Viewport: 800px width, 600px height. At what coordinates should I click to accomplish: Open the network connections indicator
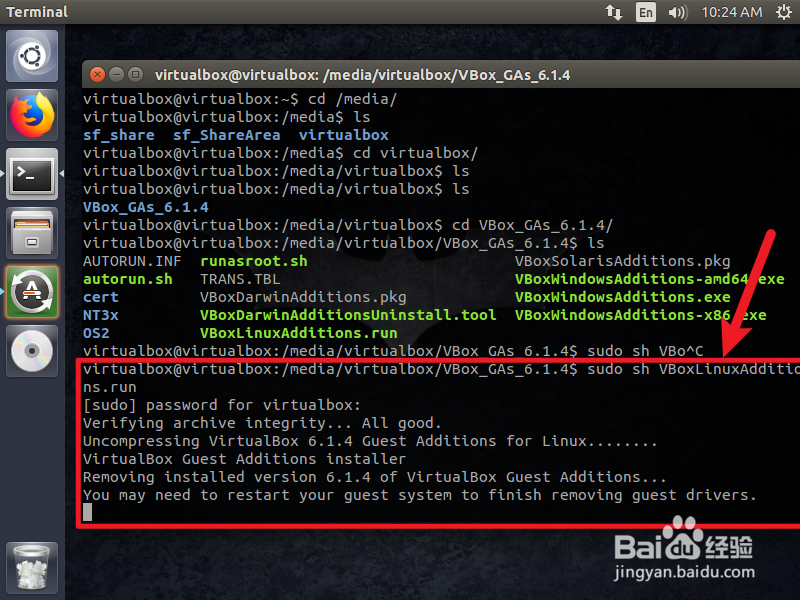[614, 12]
